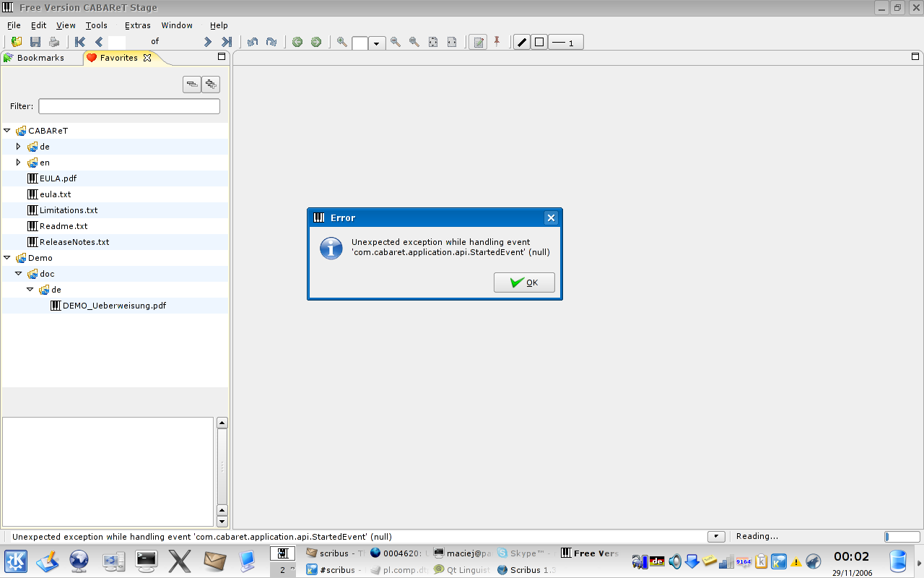
Task: Open the Extras menu
Action: [x=137, y=25]
